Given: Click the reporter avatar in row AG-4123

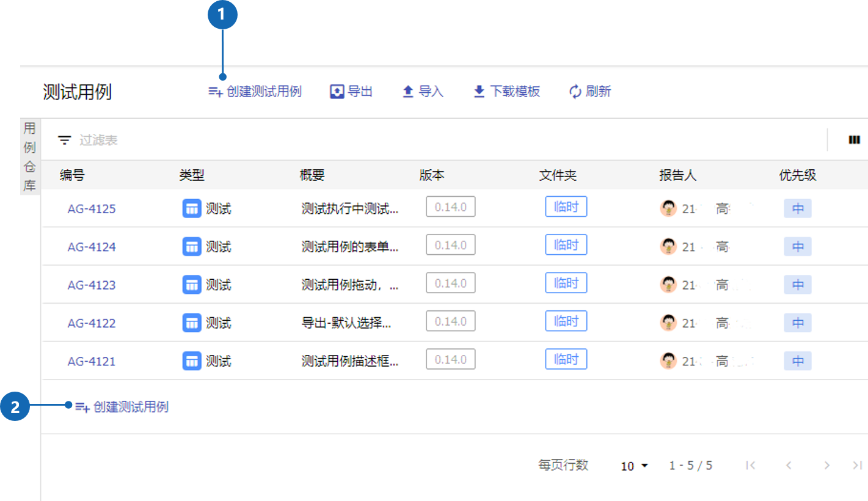Looking at the screenshot, I should coord(668,285).
